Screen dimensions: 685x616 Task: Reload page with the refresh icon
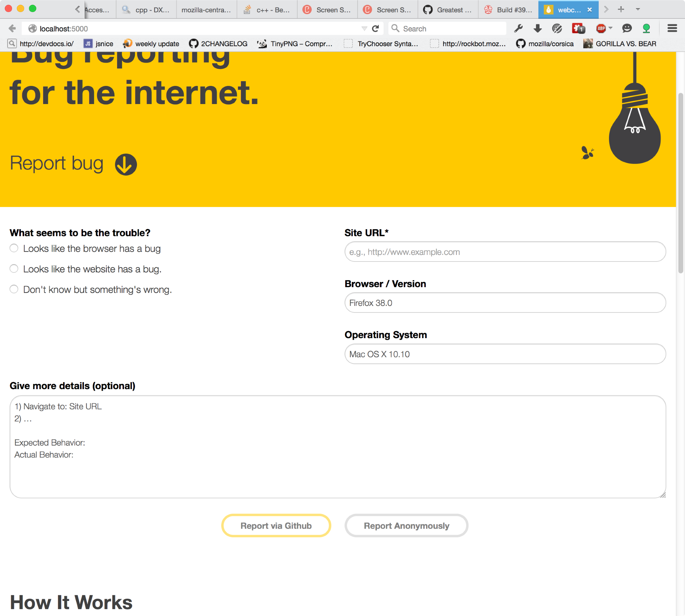coord(376,28)
